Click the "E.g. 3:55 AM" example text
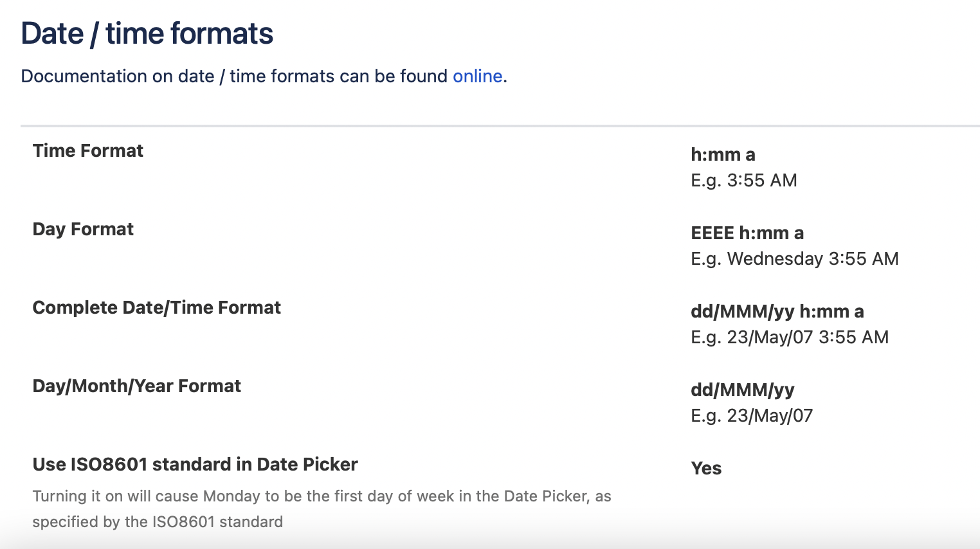This screenshot has width=980, height=549. [x=743, y=180]
